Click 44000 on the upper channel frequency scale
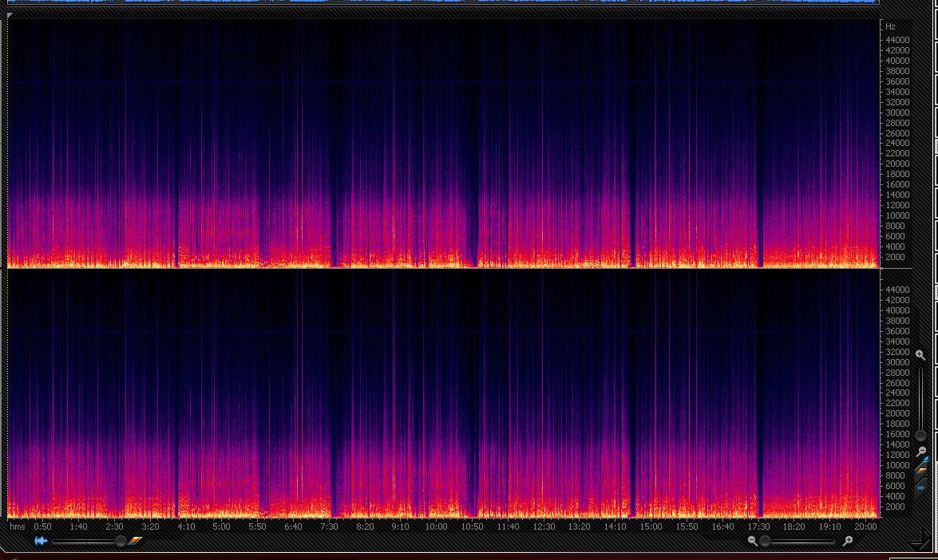938x560 pixels. 897,40
